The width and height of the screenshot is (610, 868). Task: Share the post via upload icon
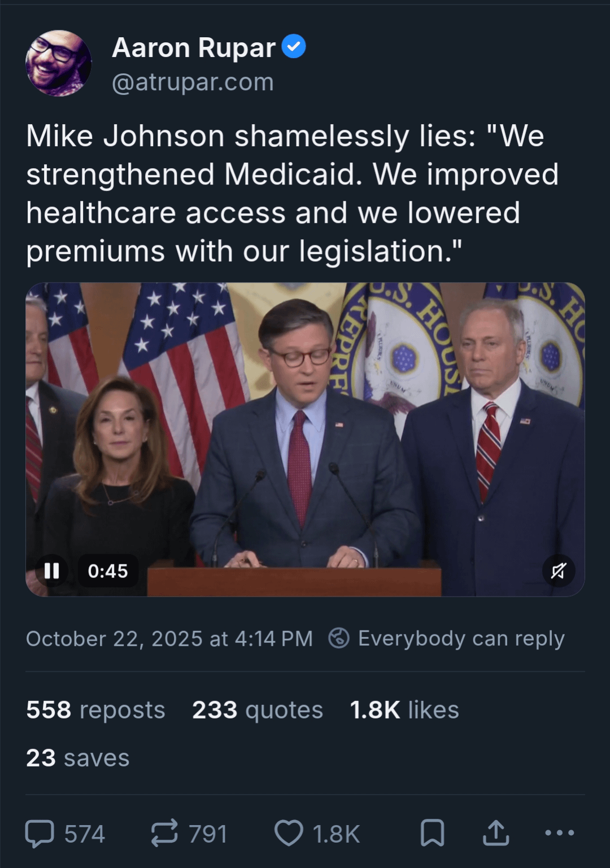click(496, 834)
